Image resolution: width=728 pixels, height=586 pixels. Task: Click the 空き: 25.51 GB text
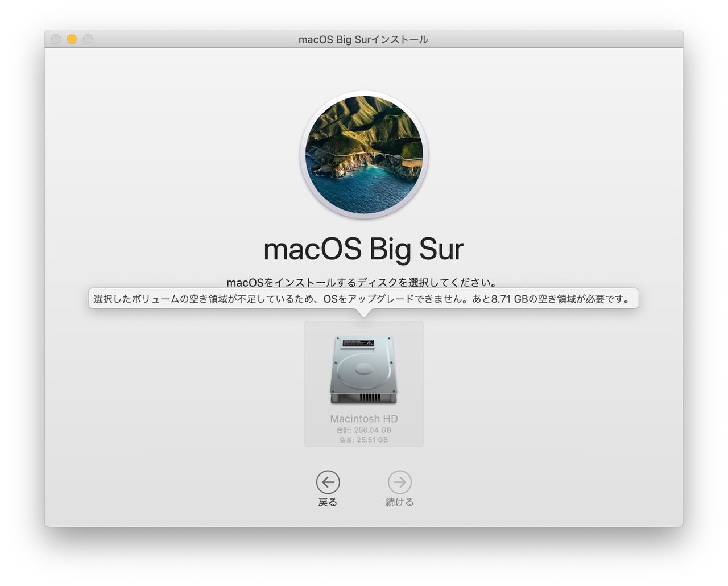(x=364, y=440)
